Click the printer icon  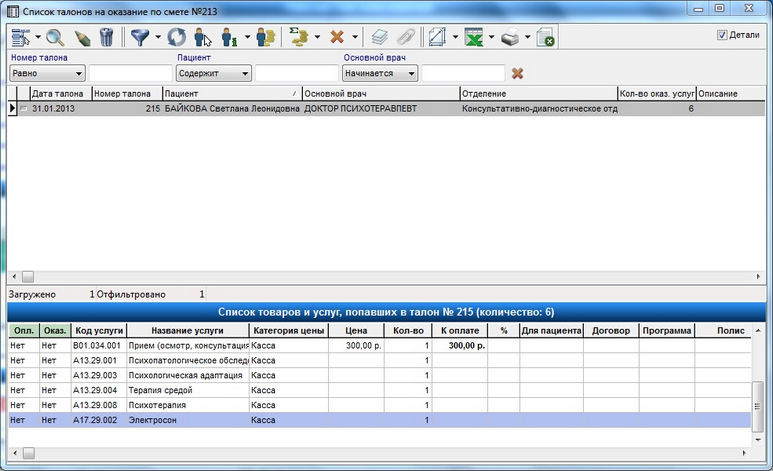pyautogui.click(x=510, y=37)
